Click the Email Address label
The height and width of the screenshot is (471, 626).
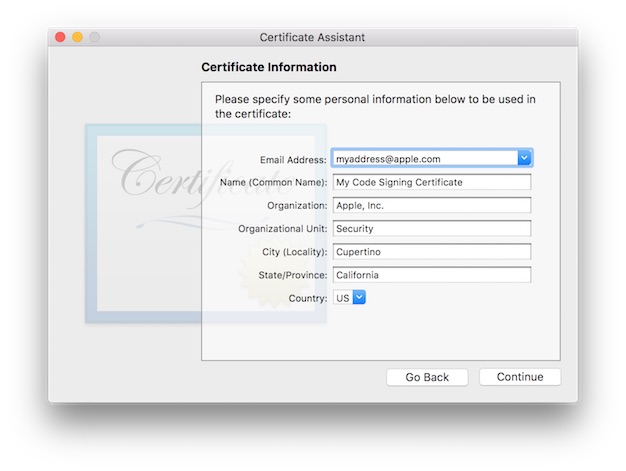click(x=292, y=159)
